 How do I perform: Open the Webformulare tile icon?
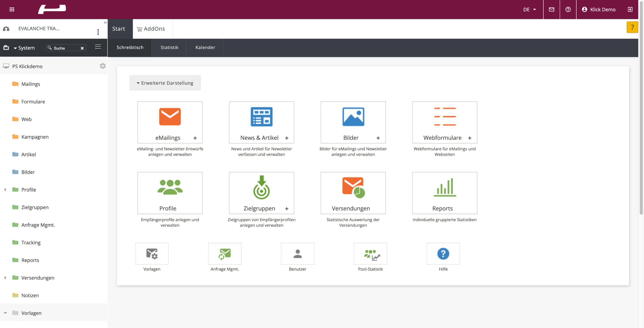click(x=445, y=117)
